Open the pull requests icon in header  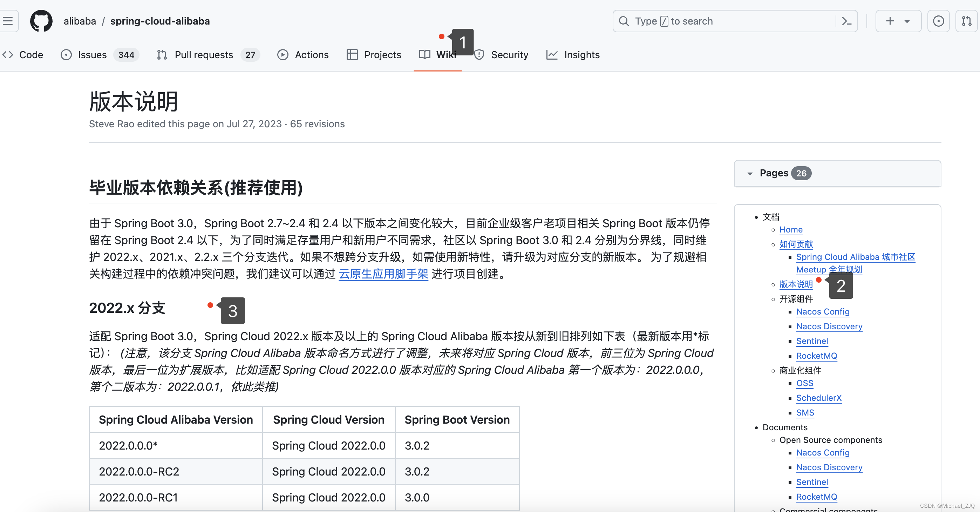coord(966,21)
